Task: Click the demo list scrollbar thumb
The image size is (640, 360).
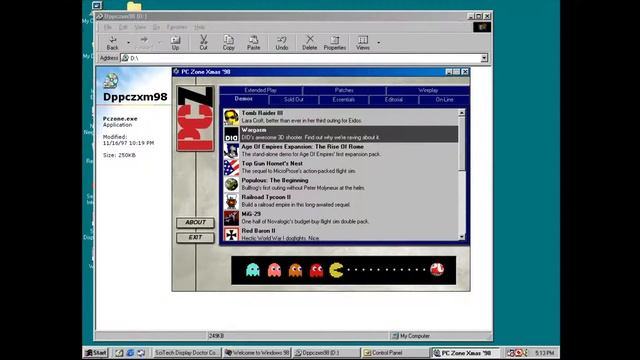Action: (x=462, y=143)
